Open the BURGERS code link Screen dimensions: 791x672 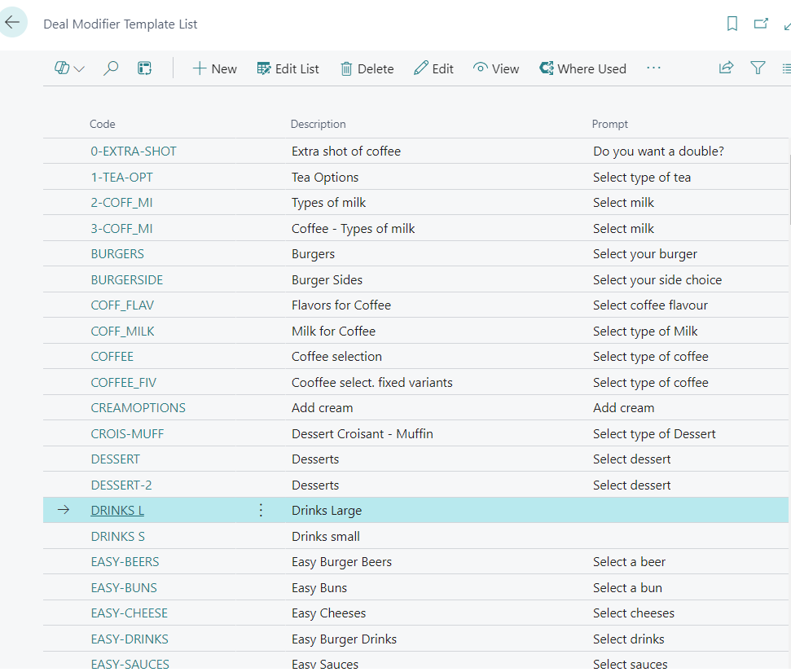click(117, 254)
